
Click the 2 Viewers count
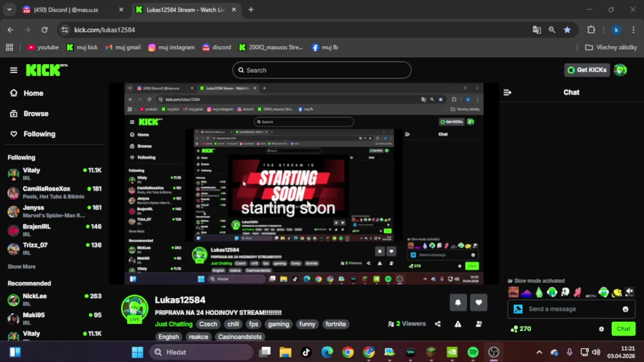pos(407,324)
